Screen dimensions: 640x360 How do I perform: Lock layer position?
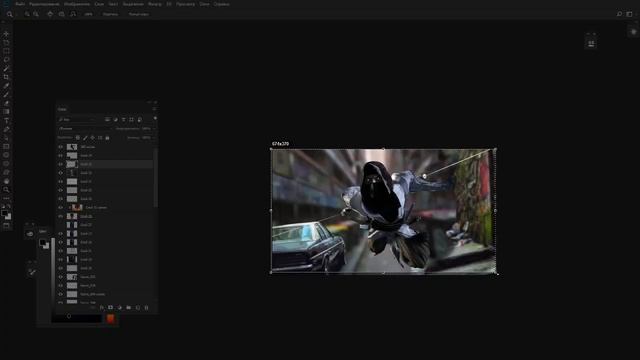point(93,138)
